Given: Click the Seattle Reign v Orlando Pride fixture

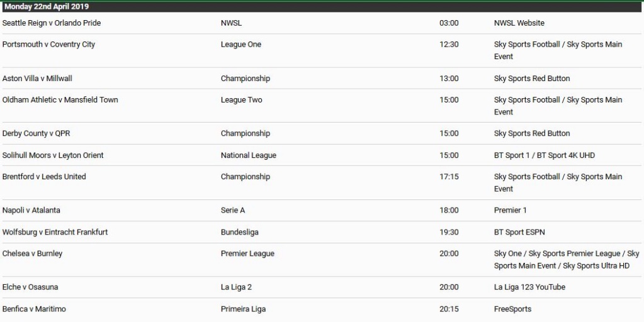Looking at the screenshot, I should pos(52,23).
